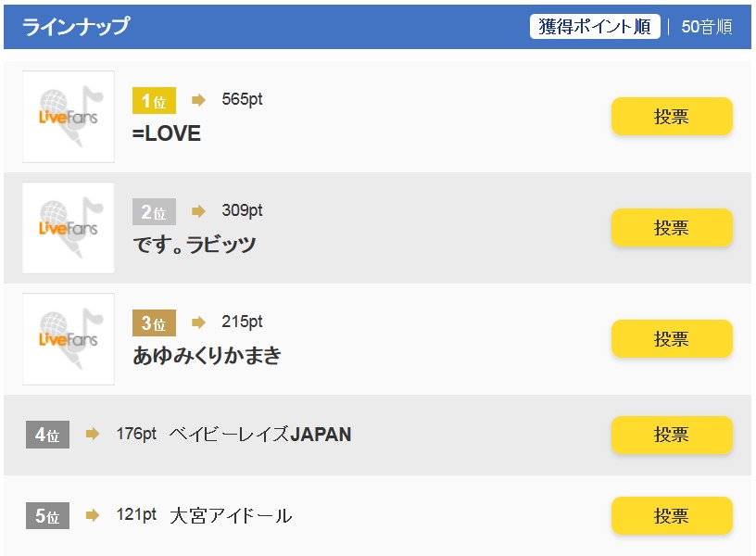Open です。ラビッツ LiveFans thumbnail
Image resolution: width=756 pixels, height=556 pixels.
tap(69, 228)
